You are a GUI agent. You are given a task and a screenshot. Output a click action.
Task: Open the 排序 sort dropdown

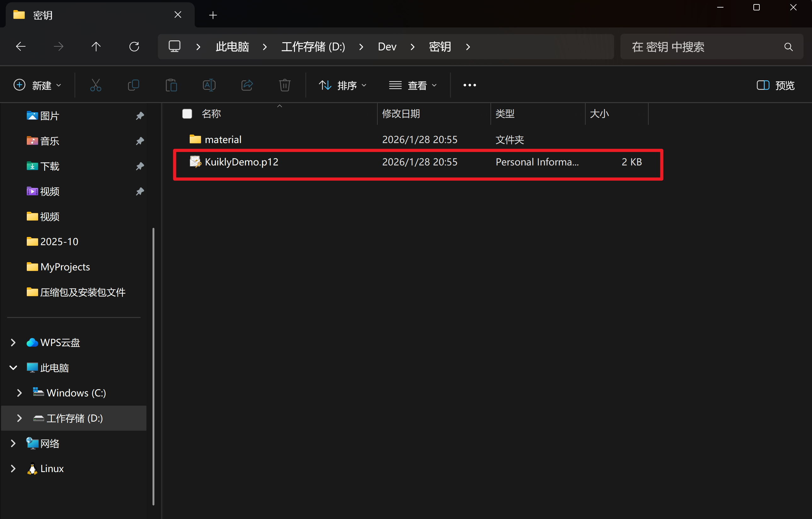tap(343, 85)
